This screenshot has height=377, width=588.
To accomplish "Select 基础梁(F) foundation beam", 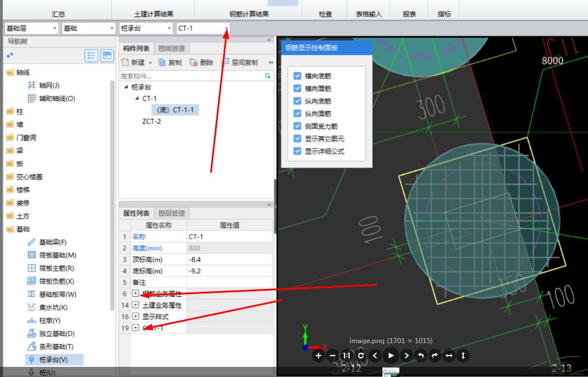I will [x=47, y=242].
